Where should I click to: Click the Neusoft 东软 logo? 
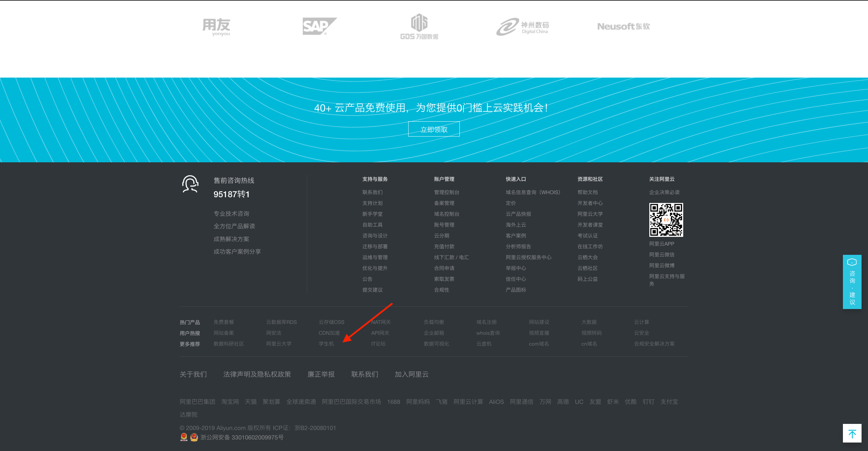[623, 26]
